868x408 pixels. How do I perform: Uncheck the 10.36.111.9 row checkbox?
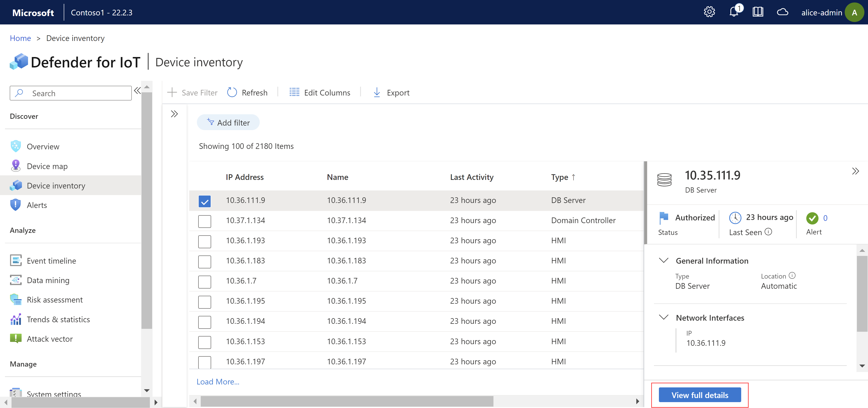click(x=205, y=201)
